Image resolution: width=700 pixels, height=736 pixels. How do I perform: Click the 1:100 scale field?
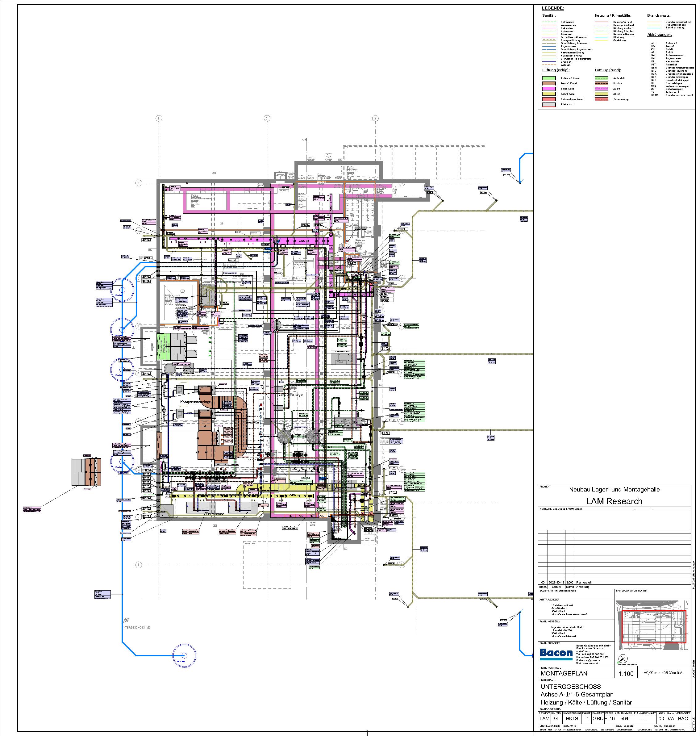click(626, 674)
